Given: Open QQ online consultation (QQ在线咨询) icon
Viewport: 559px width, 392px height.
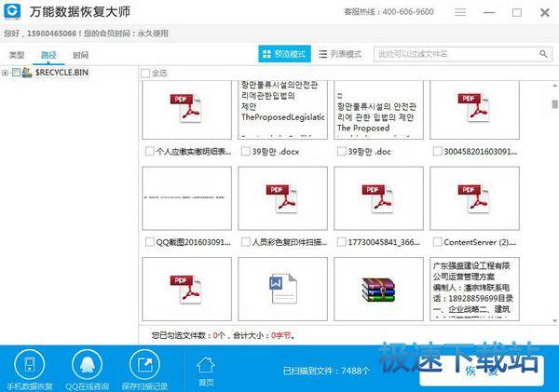Looking at the screenshot, I should pos(87,365).
